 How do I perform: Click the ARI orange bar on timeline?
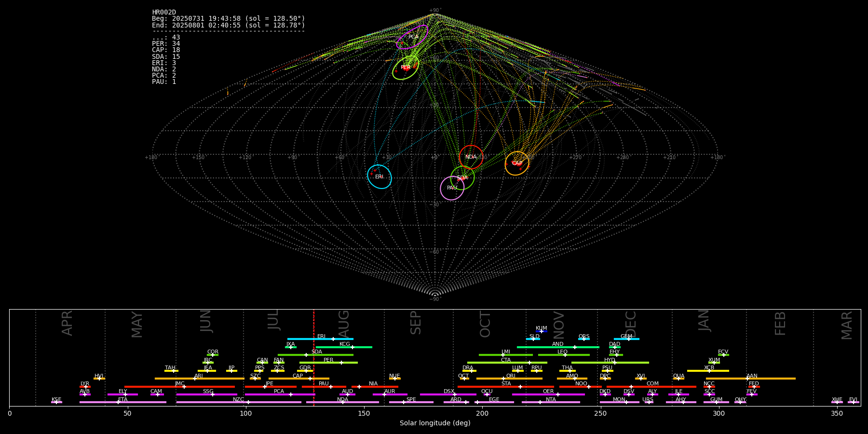pyautogui.click(x=200, y=379)
